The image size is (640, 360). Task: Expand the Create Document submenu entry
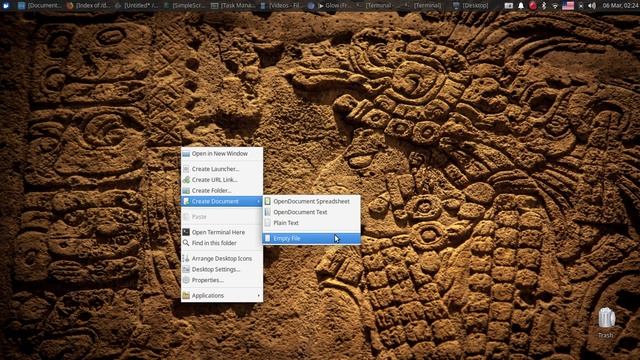[222, 201]
